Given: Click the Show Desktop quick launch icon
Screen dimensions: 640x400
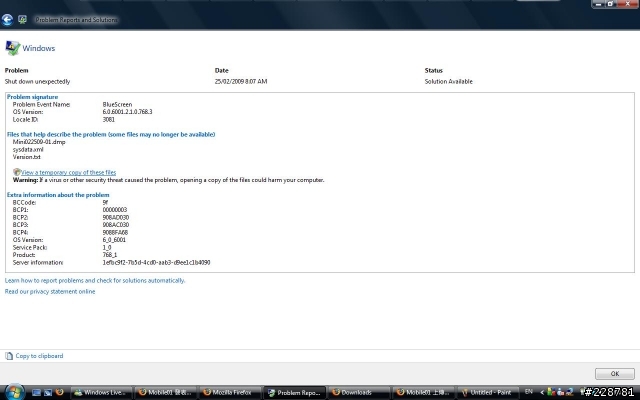Looking at the screenshot, I should tap(36, 392).
